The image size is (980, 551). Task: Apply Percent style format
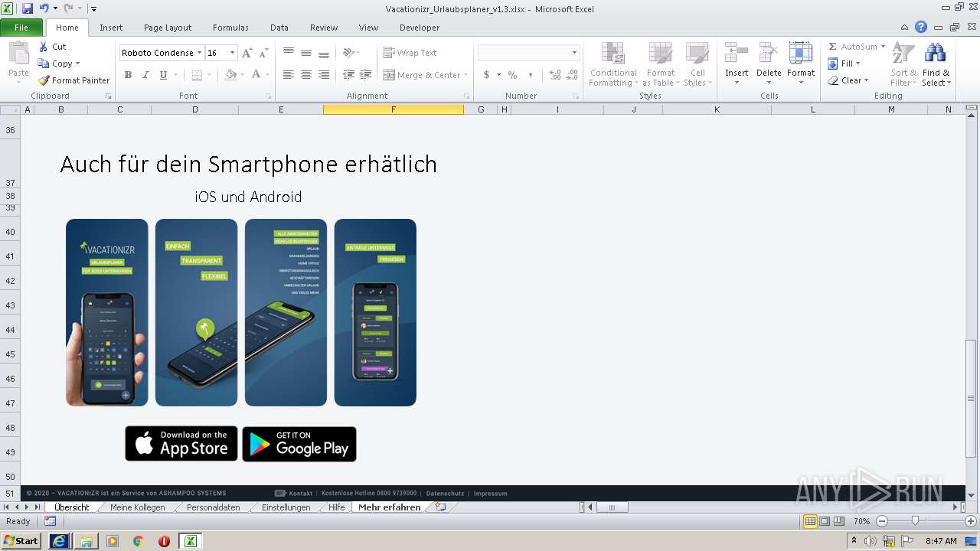512,75
